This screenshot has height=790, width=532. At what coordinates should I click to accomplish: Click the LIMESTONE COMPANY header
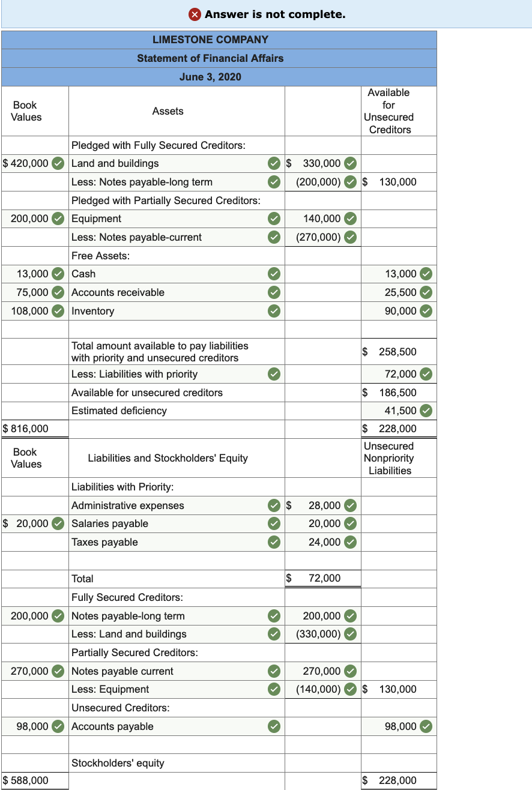210,40
